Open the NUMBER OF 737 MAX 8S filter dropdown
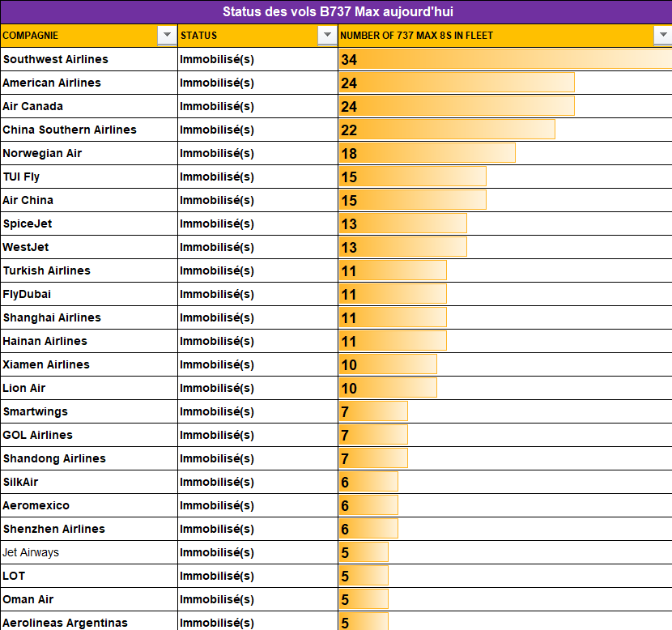This screenshot has height=630, width=672. (x=662, y=35)
